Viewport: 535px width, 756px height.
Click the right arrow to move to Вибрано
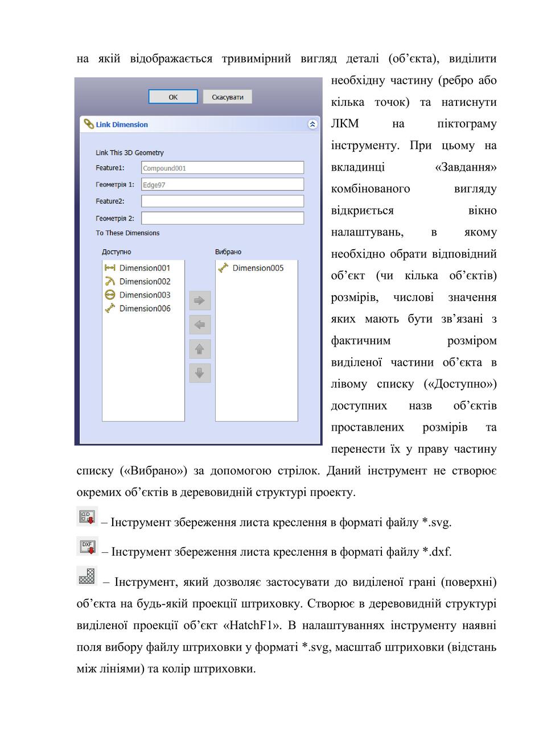point(200,300)
